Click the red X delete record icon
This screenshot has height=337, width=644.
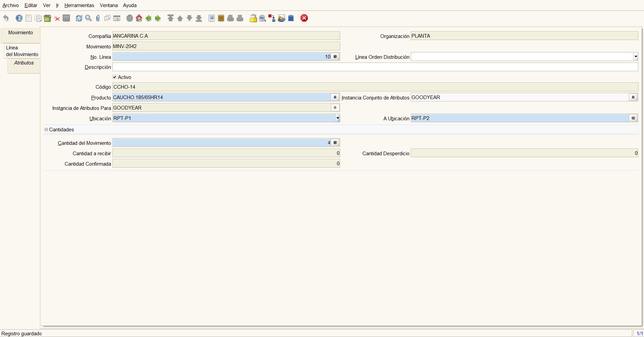click(57, 18)
